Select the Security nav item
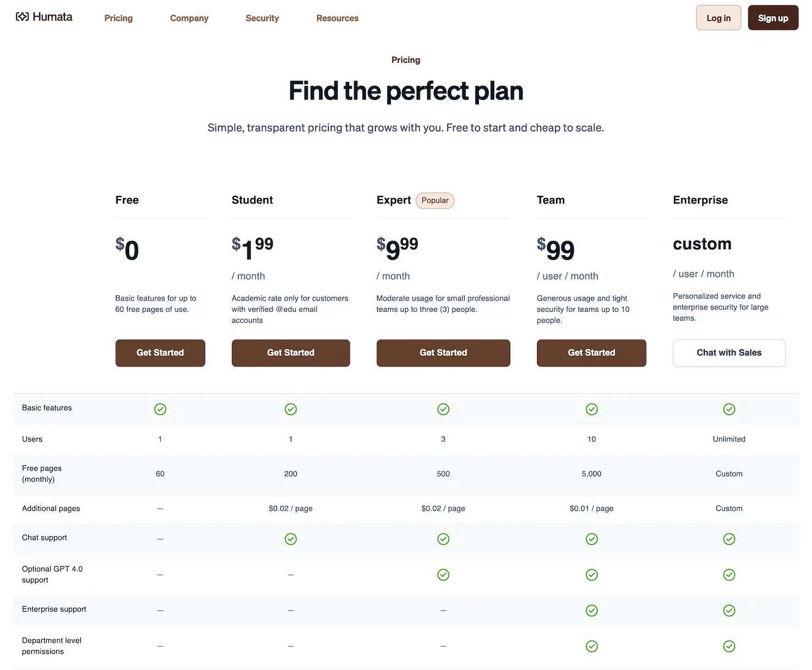Image resolution: width=812 pixels, height=670 pixels. 262,18
